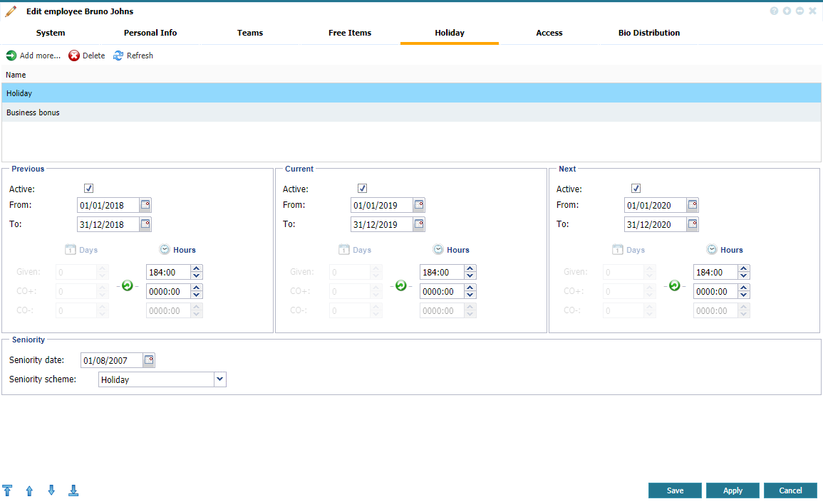Image resolution: width=823 pixels, height=504 pixels.
Task: Expand the Seniority scheme dropdown
Action: click(220, 379)
